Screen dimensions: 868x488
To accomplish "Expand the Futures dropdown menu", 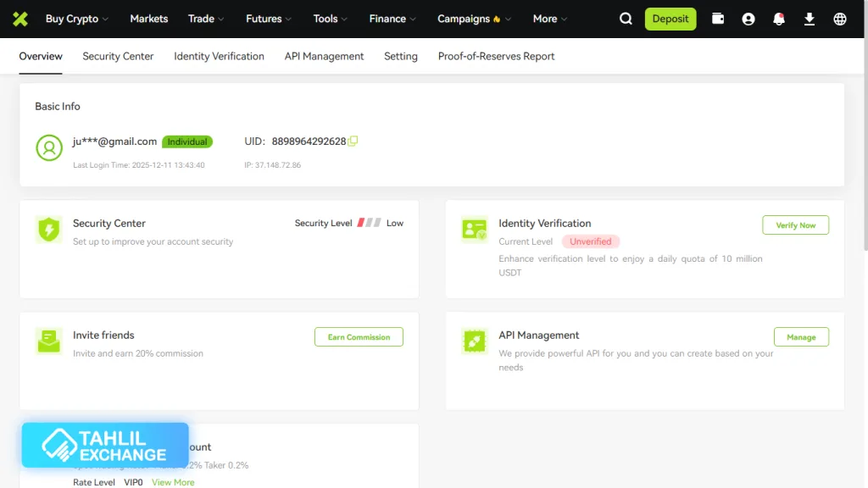I will click(268, 19).
